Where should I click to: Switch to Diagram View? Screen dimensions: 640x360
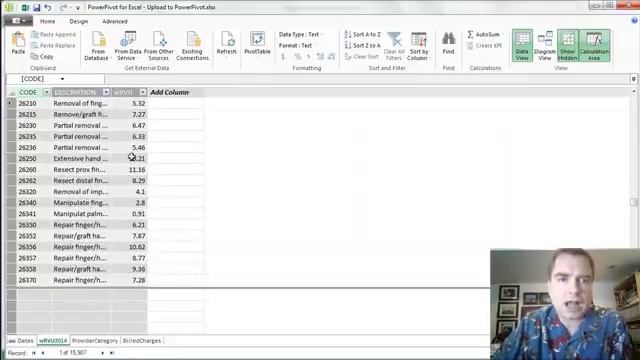[544, 46]
